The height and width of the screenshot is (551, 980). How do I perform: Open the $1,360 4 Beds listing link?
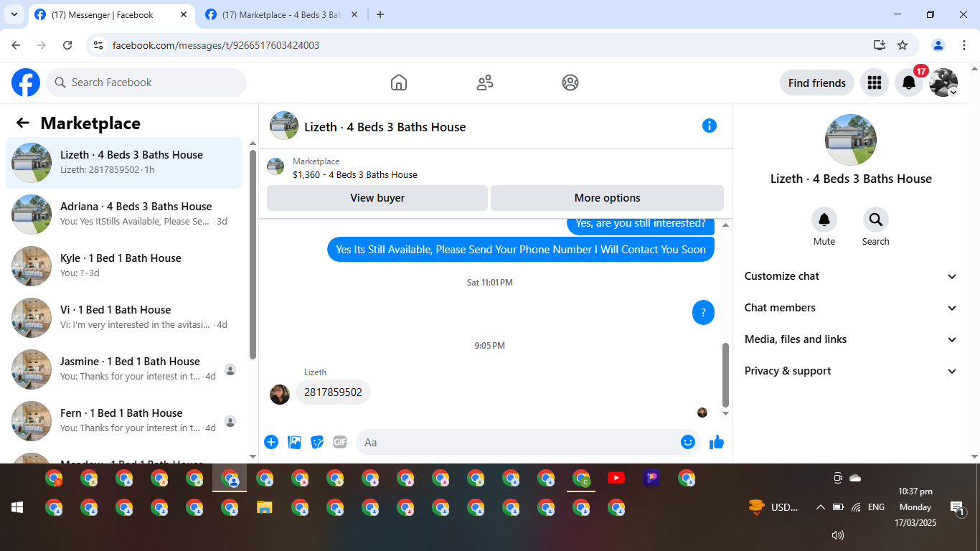(x=355, y=174)
